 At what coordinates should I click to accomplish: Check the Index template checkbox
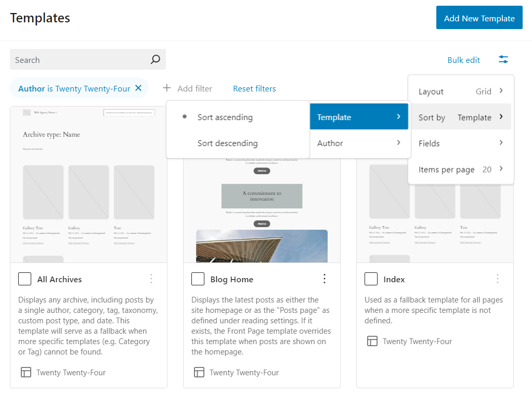[x=371, y=279]
